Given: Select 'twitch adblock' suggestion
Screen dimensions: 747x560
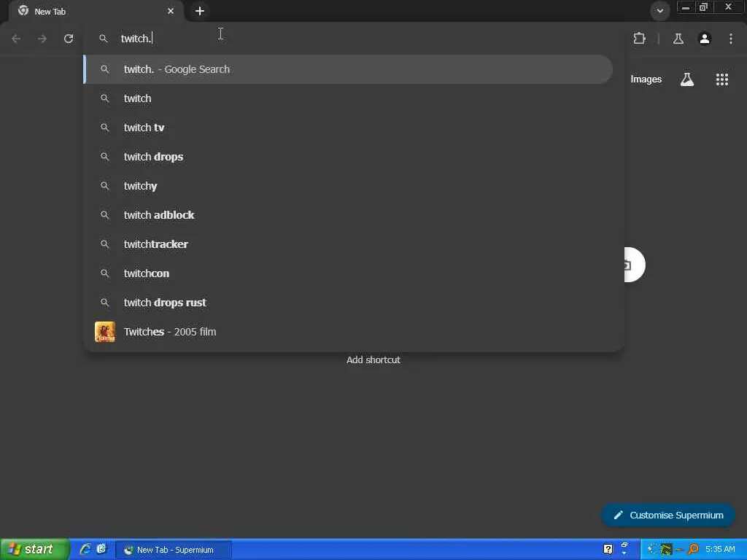Looking at the screenshot, I should click(x=348, y=215).
